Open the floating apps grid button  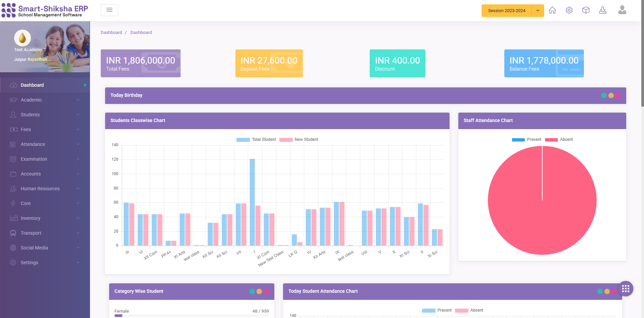coord(626,289)
